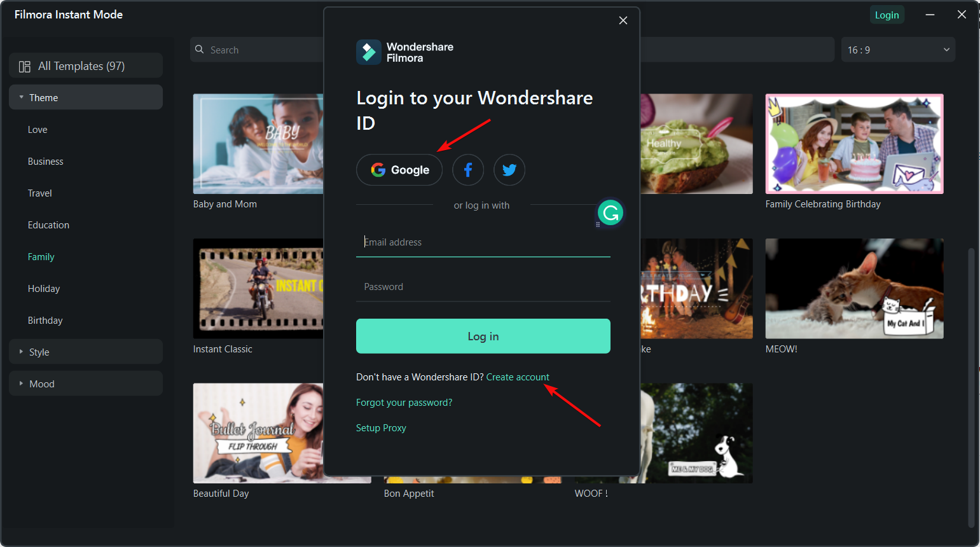Sign in with the Twitter icon
980x547 pixels.
(509, 170)
